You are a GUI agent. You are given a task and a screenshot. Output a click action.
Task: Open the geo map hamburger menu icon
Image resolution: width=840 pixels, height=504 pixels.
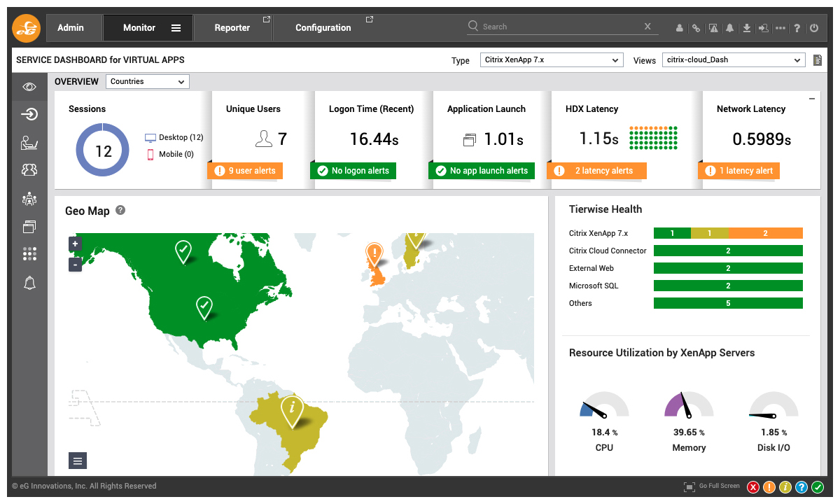(x=78, y=461)
